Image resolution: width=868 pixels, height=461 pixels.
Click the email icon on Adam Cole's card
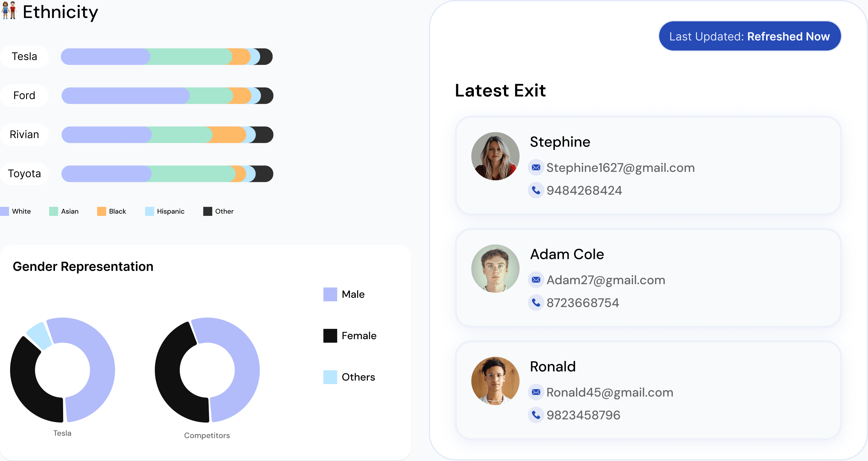tap(536, 280)
